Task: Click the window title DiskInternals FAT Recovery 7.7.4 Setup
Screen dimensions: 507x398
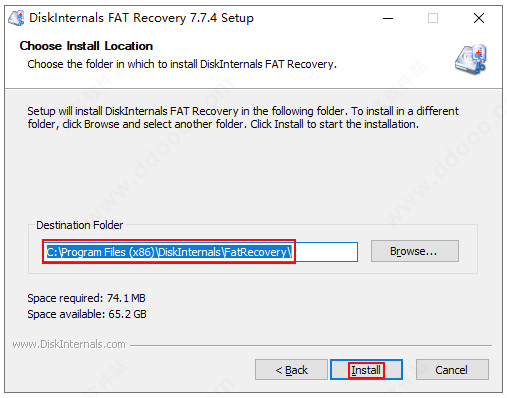Action: point(141,18)
